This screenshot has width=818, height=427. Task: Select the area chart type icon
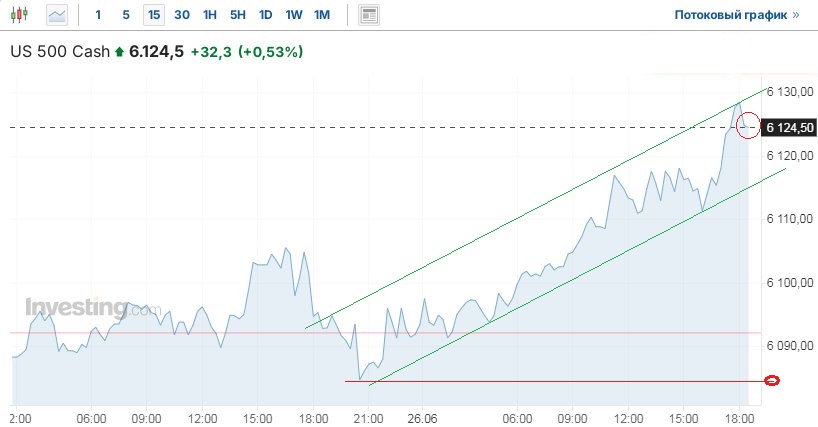tap(57, 15)
